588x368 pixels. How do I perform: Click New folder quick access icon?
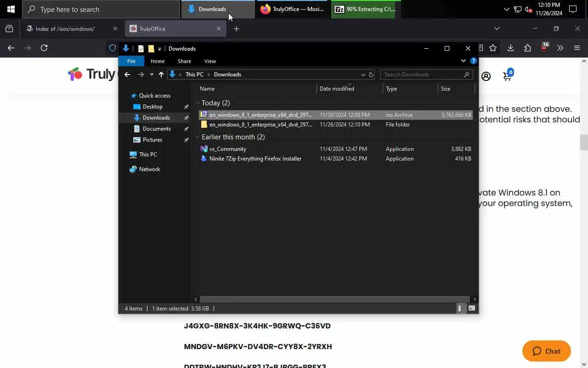point(151,49)
